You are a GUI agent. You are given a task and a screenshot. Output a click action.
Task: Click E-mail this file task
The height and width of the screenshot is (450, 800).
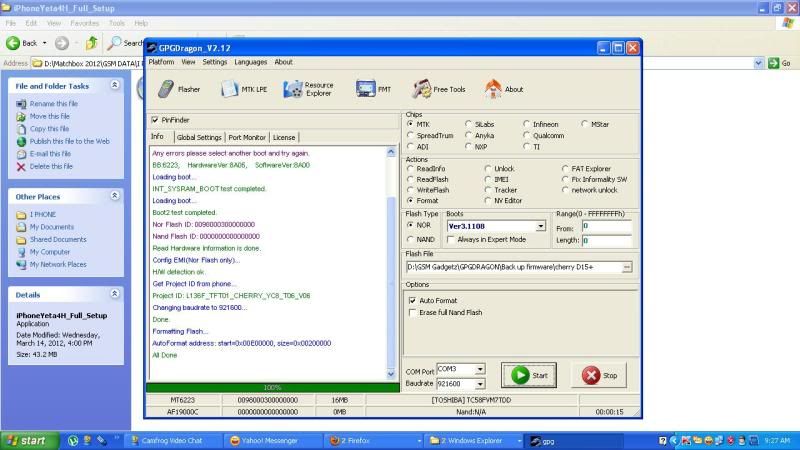[50, 154]
